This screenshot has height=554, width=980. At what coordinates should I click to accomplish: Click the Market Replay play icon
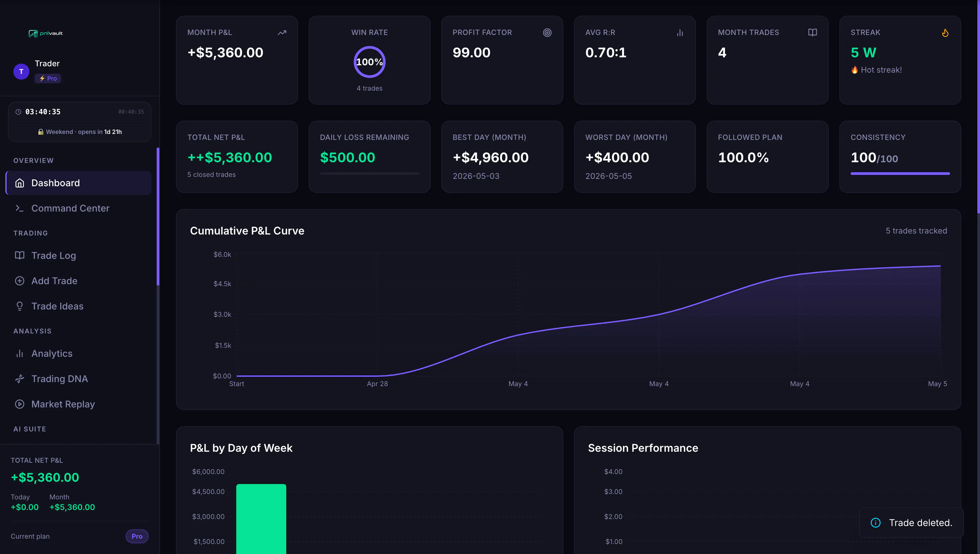point(19,404)
